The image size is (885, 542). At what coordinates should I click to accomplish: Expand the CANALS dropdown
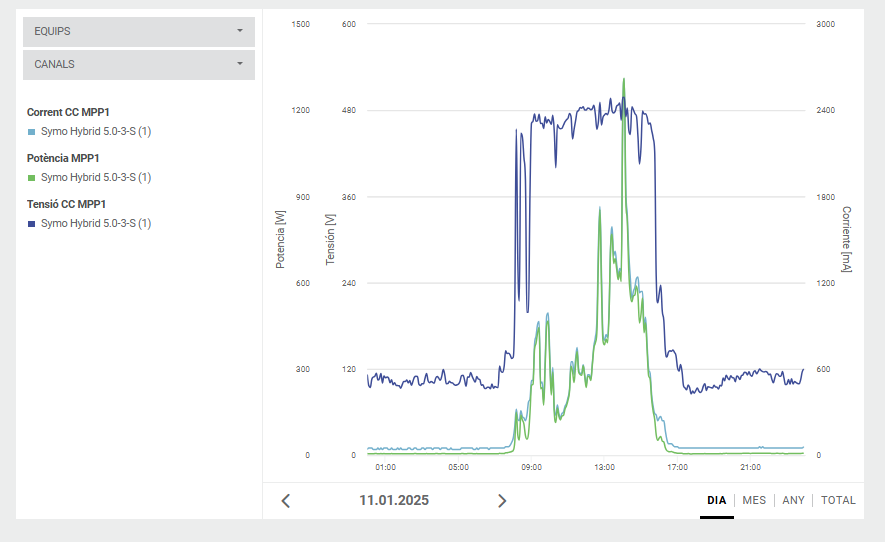pos(138,65)
